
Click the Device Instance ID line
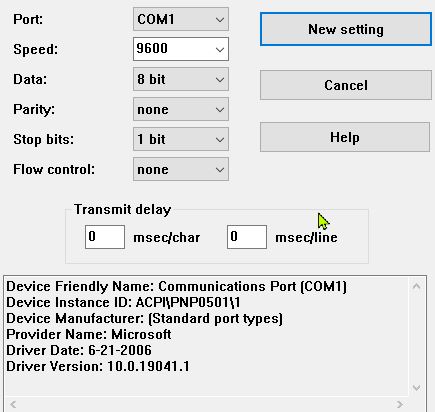click(123, 302)
